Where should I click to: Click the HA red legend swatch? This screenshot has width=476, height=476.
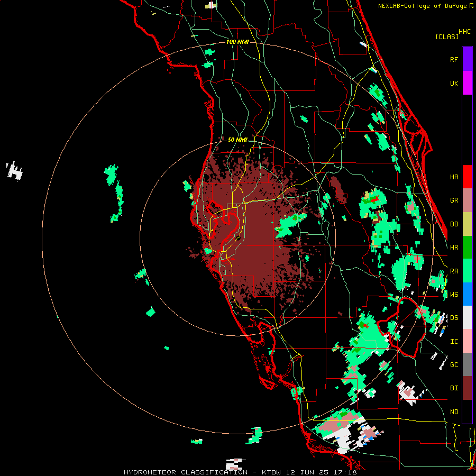[467, 177]
